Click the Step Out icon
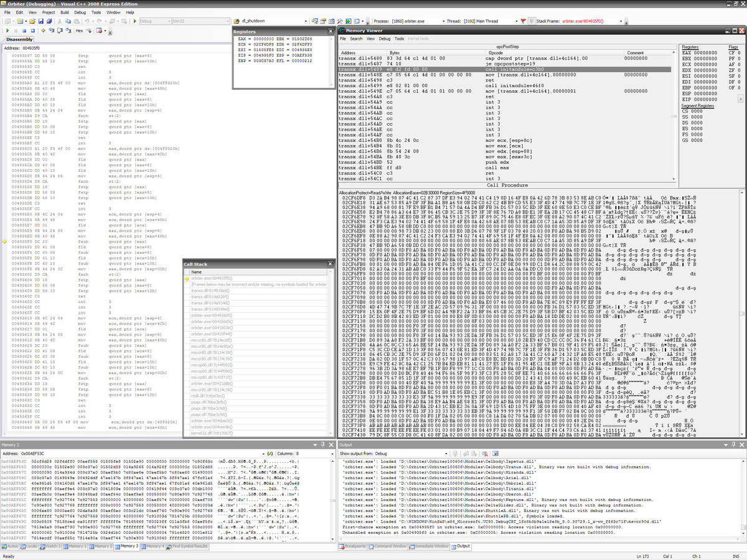Image resolution: width=747 pixels, height=560 pixels. 68,30
